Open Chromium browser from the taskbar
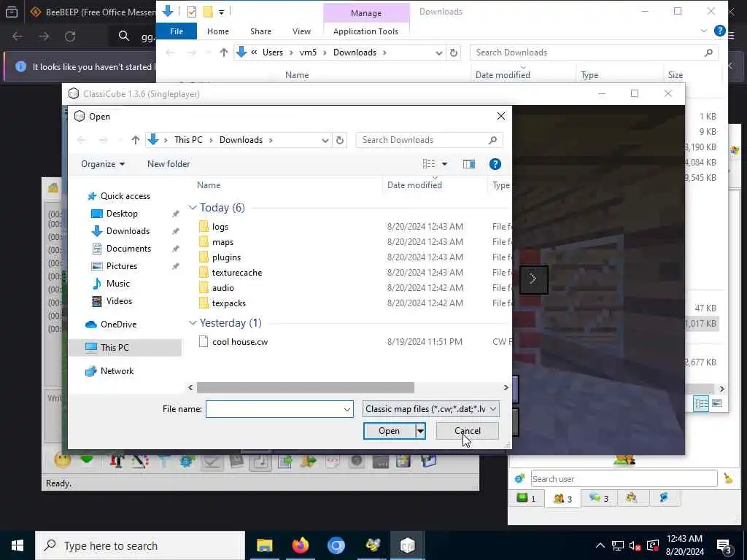This screenshot has height=560, width=747. [x=336, y=545]
